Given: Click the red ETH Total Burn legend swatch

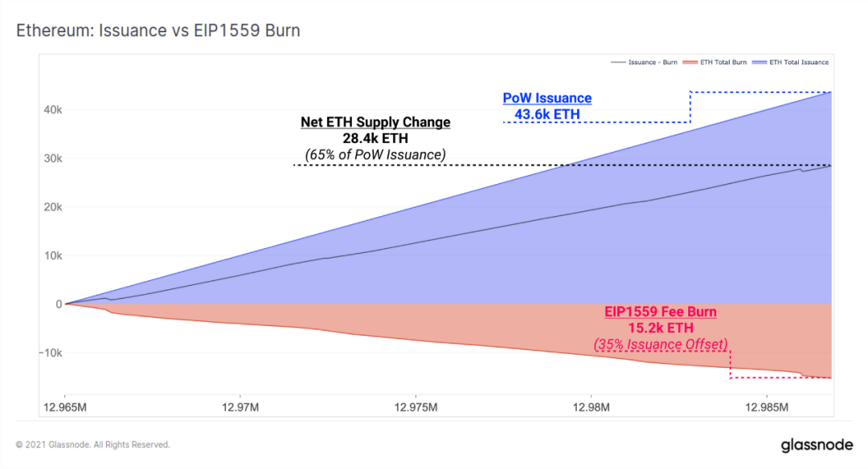Looking at the screenshot, I should 690,63.
